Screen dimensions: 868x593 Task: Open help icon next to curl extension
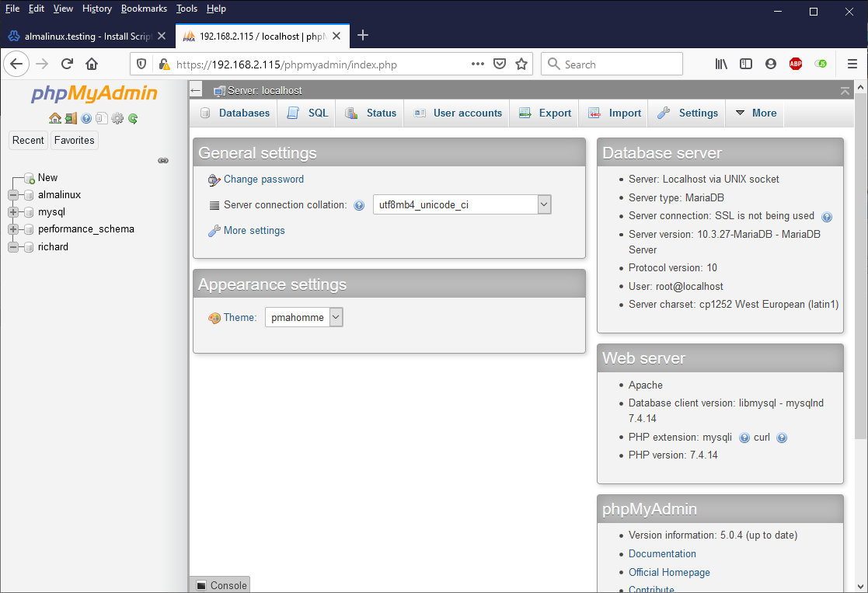coord(782,438)
